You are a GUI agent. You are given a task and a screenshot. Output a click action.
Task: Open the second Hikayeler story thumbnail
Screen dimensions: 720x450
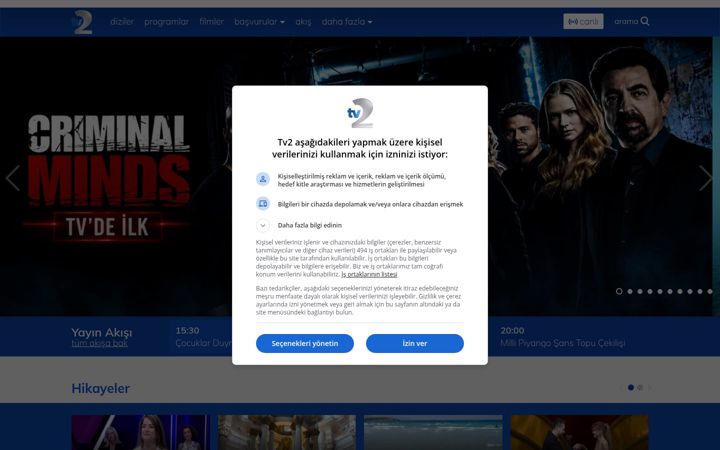pos(287,433)
